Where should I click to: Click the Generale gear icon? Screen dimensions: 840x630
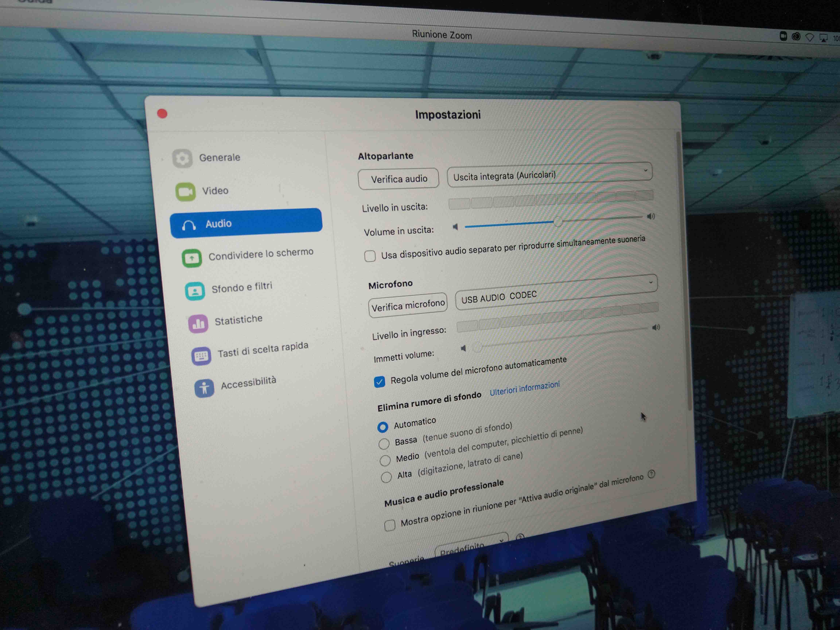click(182, 158)
